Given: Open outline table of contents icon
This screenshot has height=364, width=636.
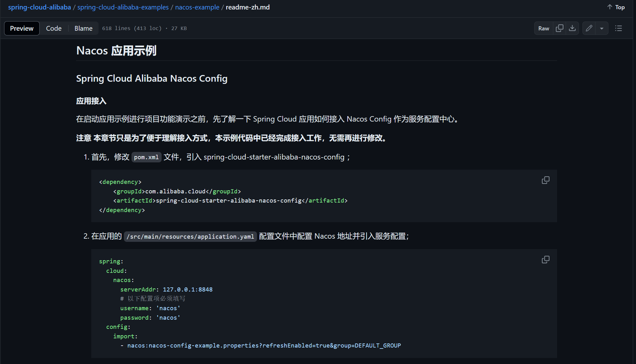Looking at the screenshot, I should (x=618, y=28).
